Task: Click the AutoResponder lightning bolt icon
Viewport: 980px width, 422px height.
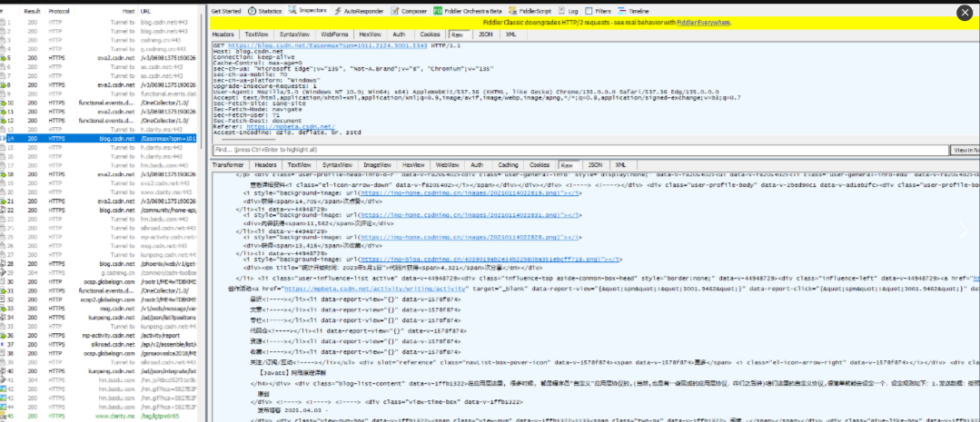Action: [338, 11]
